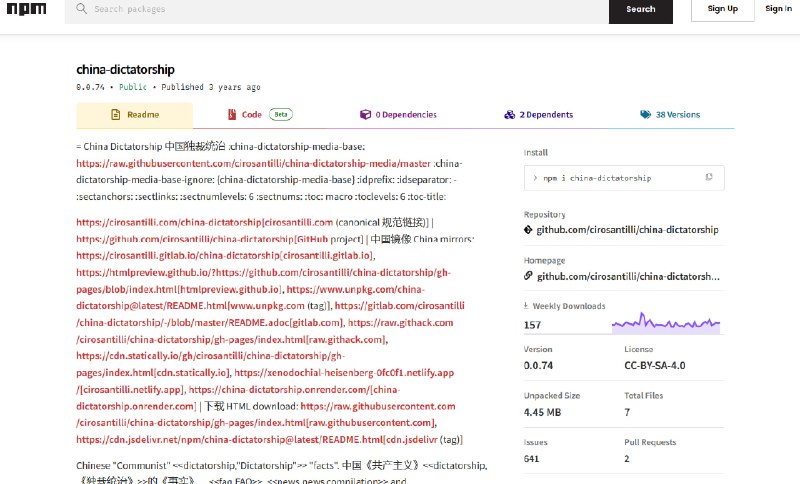Open the cirosantilli.gitlab.io mirror link

(225, 256)
